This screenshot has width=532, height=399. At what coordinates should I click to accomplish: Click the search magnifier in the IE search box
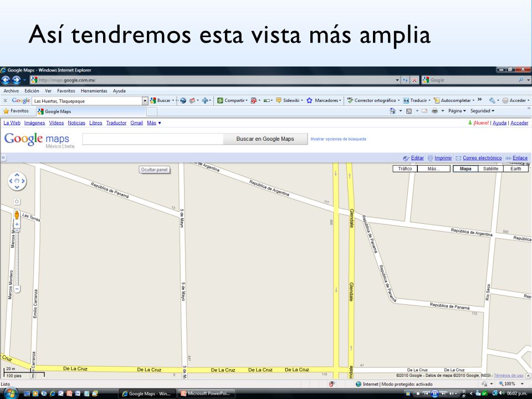(521, 80)
